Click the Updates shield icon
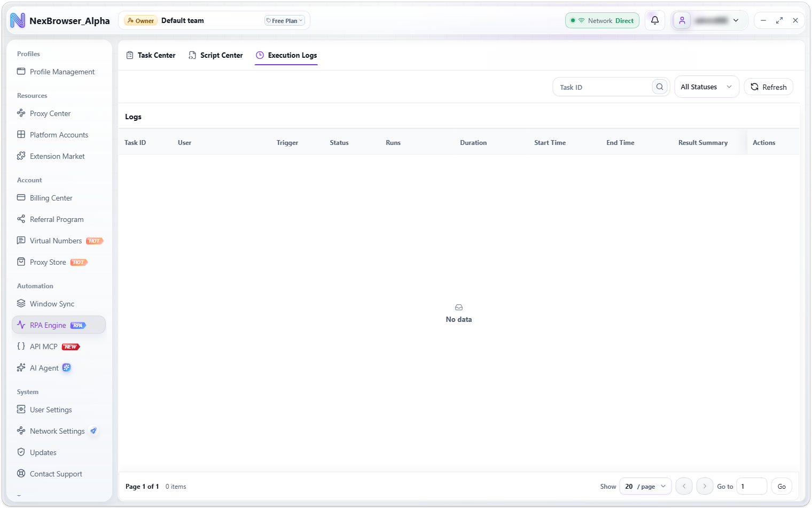The height and width of the screenshot is (508, 812). (x=21, y=452)
